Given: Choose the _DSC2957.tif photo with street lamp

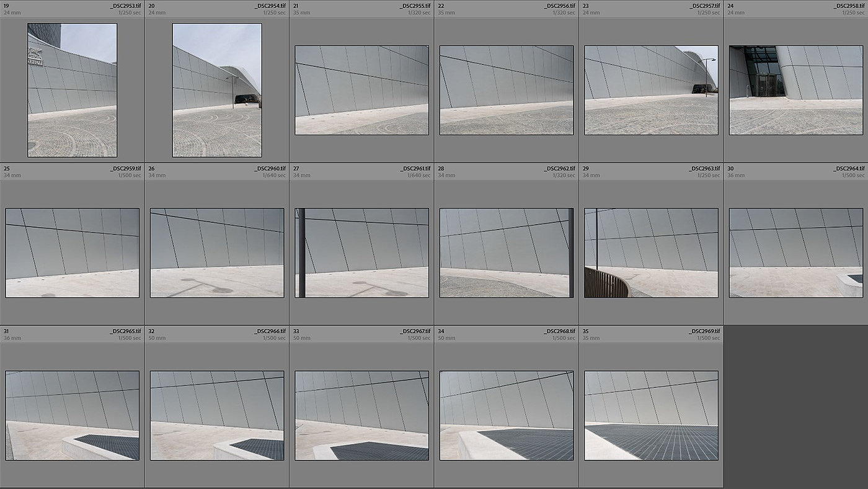Looking at the screenshot, I should [651, 90].
